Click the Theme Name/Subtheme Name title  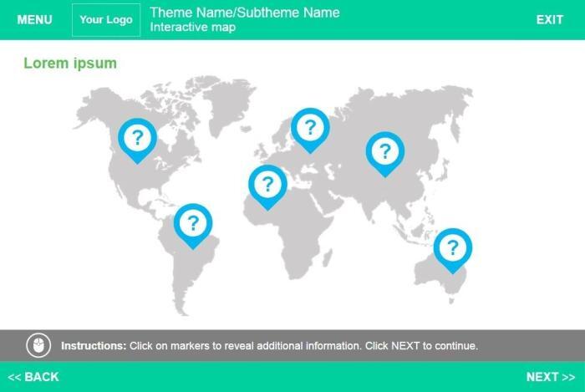click(x=244, y=13)
